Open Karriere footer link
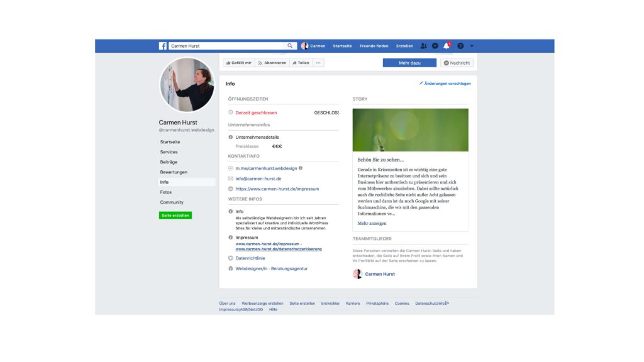This screenshot has height=362, width=644. [x=353, y=304]
